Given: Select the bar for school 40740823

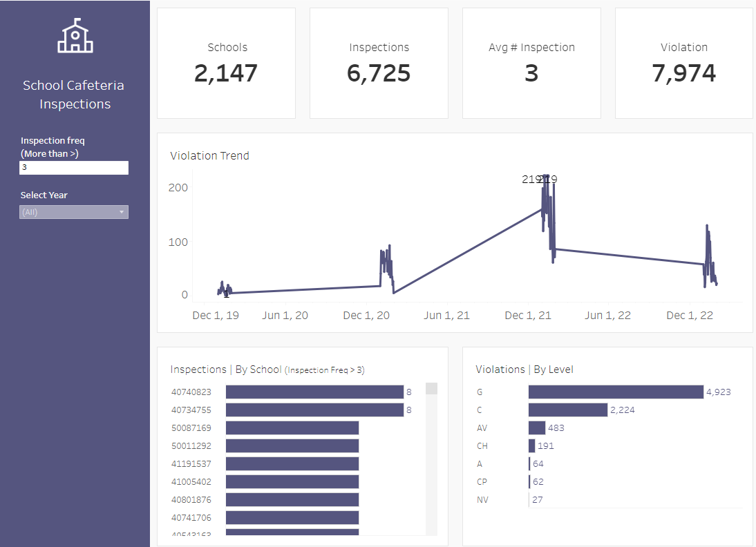Looking at the screenshot, I should pos(314,392).
